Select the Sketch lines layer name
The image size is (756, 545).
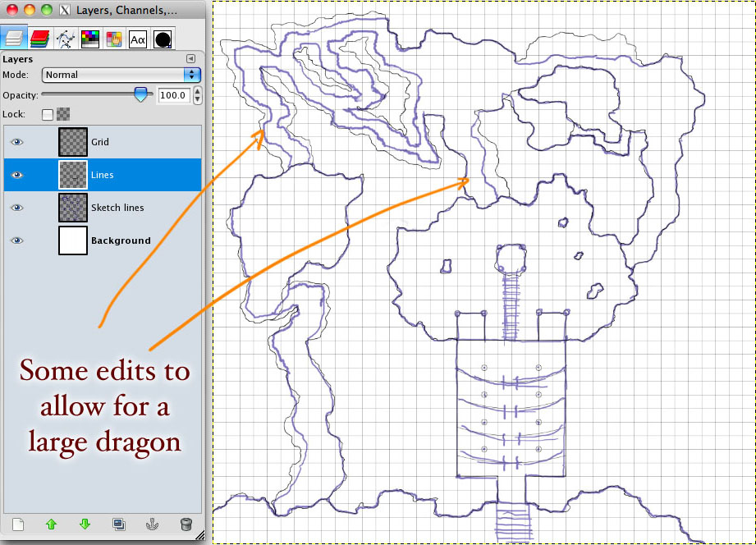coord(117,208)
